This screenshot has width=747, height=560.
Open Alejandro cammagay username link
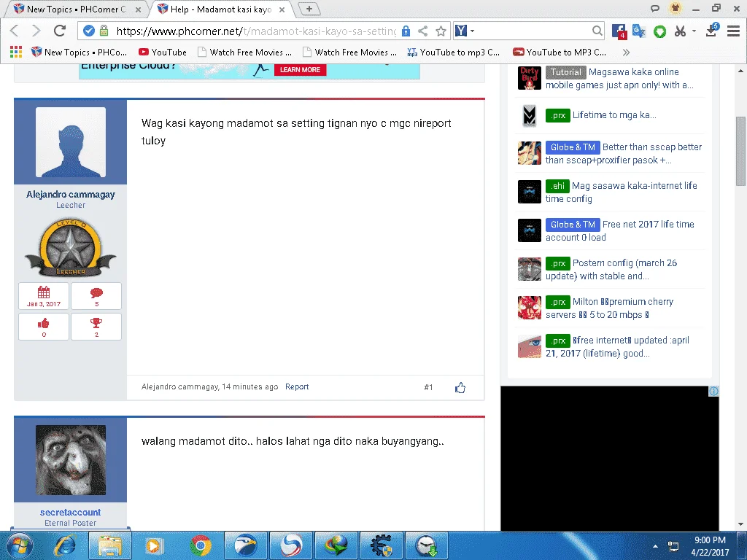click(x=71, y=194)
